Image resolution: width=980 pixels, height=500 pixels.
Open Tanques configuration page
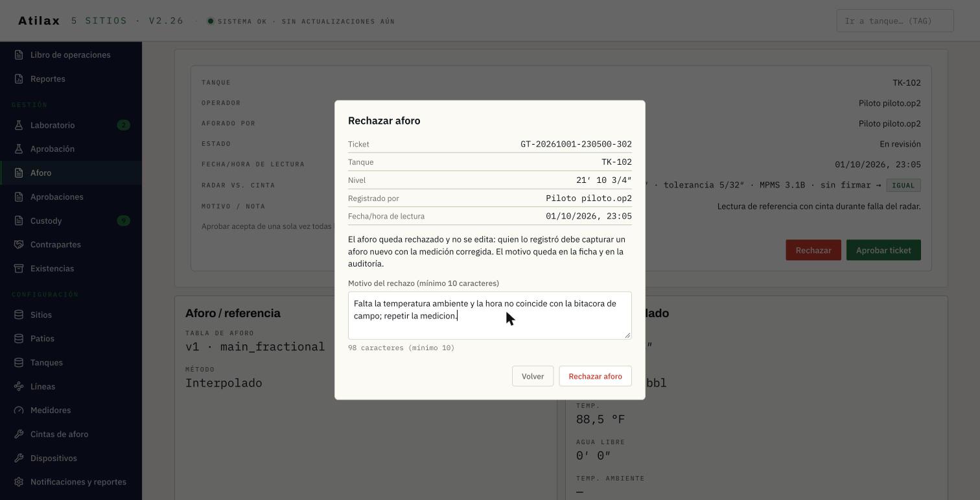coord(71,363)
